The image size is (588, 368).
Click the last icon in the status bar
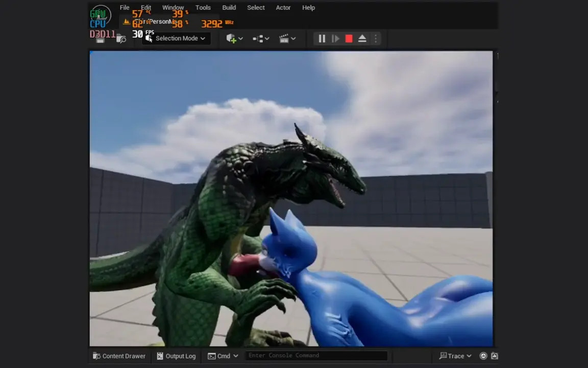coord(495,356)
